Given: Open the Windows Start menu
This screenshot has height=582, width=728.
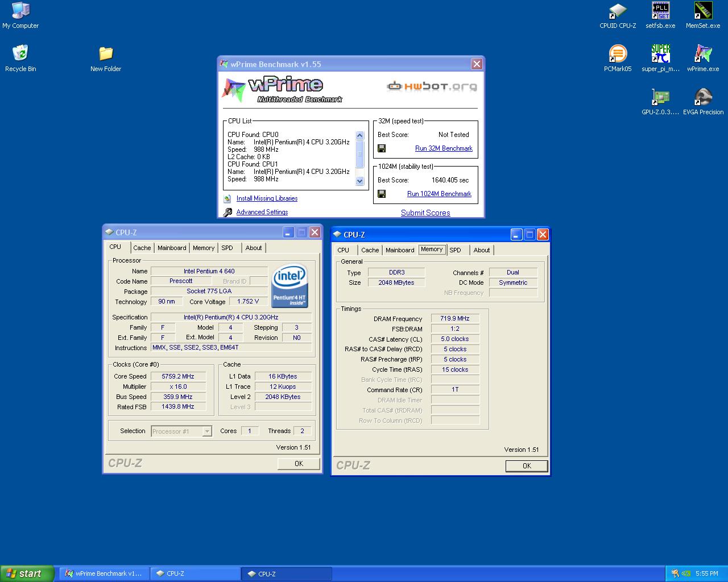Looking at the screenshot, I should 27,573.
